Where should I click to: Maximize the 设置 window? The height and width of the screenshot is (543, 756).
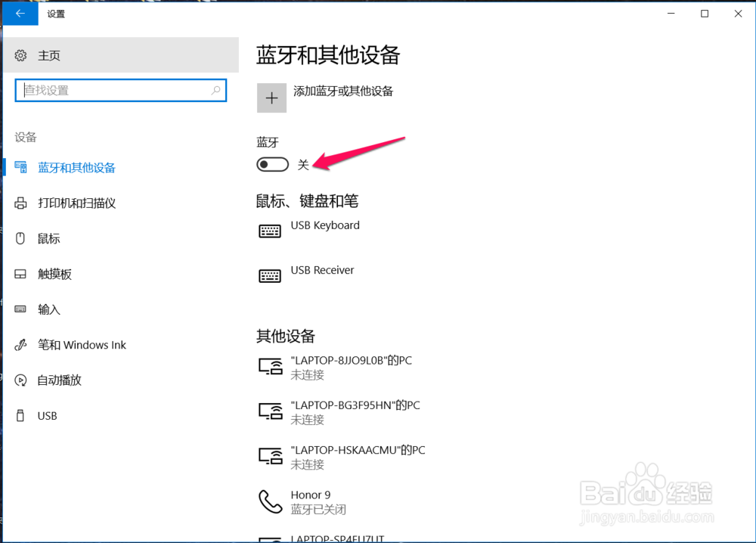click(705, 14)
